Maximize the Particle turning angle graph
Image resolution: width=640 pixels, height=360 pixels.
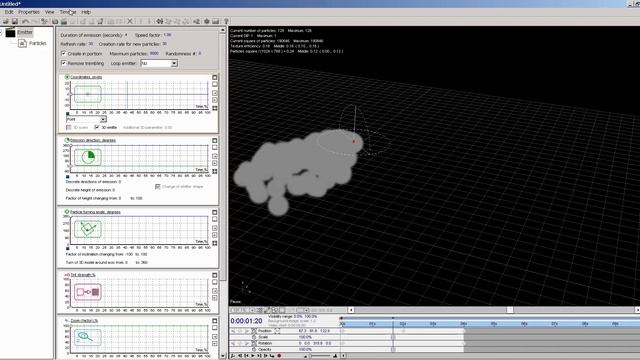point(215,212)
